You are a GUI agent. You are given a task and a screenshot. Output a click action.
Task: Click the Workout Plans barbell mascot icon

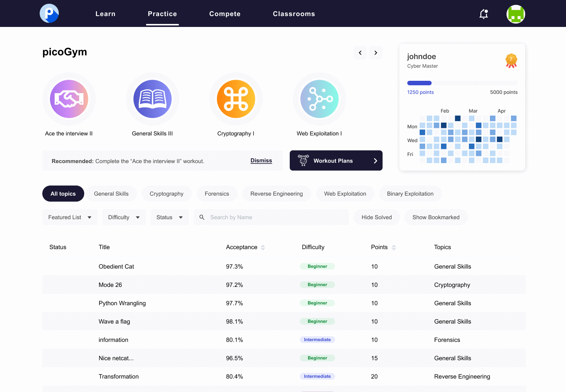pyautogui.click(x=303, y=160)
